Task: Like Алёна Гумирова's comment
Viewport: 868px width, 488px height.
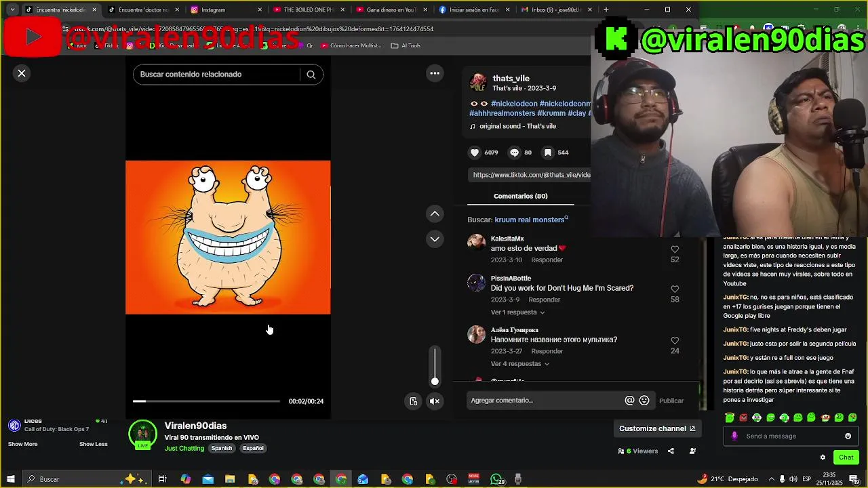Action: 675,340
